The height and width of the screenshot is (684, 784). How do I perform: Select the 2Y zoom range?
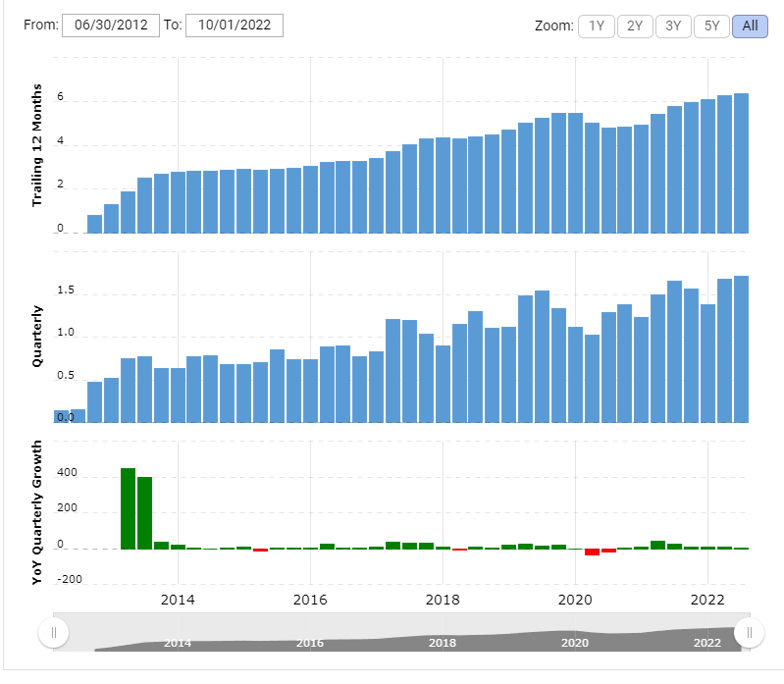tap(635, 26)
